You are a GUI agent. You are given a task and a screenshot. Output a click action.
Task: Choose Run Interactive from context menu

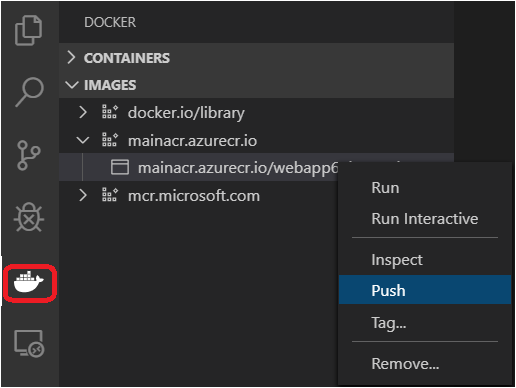coord(425,219)
